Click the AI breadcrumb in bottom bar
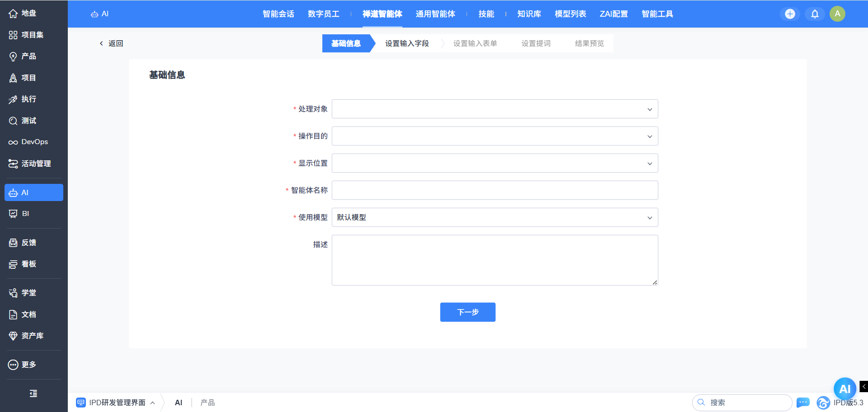 (179, 403)
